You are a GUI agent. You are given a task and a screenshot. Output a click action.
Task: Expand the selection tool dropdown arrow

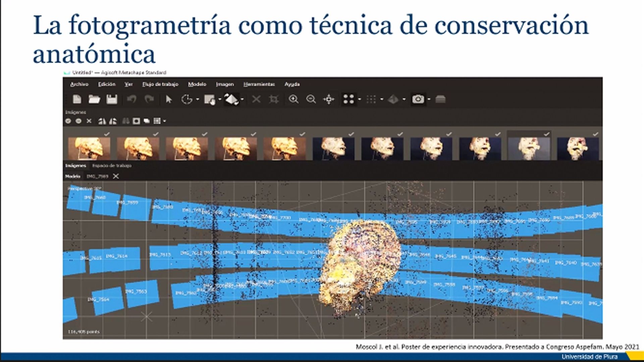[x=197, y=100]
